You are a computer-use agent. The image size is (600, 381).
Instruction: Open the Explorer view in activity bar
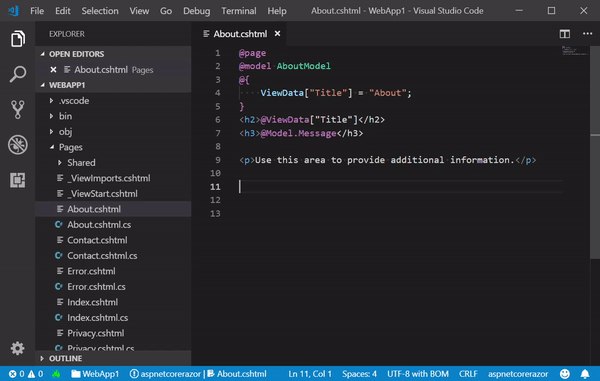pyautogui.click(x=18, y=39)
